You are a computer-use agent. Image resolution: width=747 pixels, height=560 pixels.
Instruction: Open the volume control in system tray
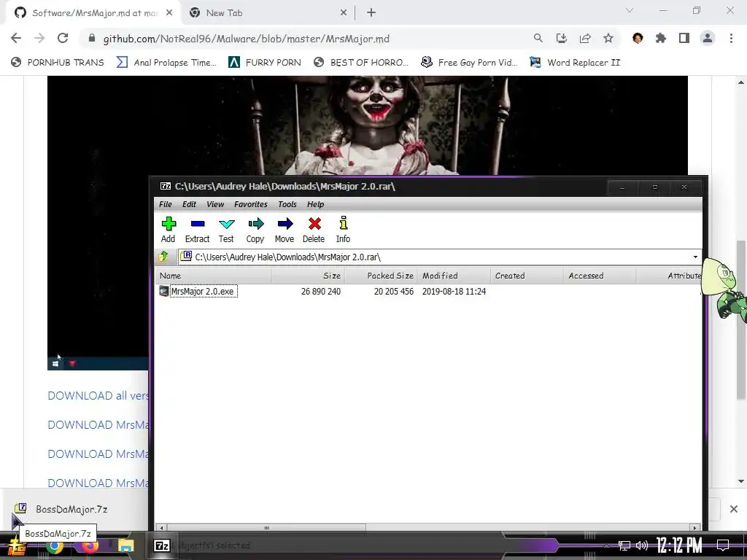(x=642, y=545)
